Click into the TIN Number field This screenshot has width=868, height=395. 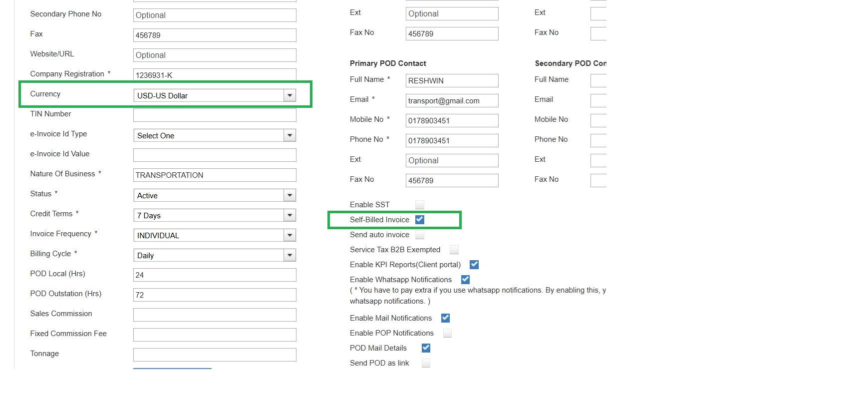click(x=215, y=115)
